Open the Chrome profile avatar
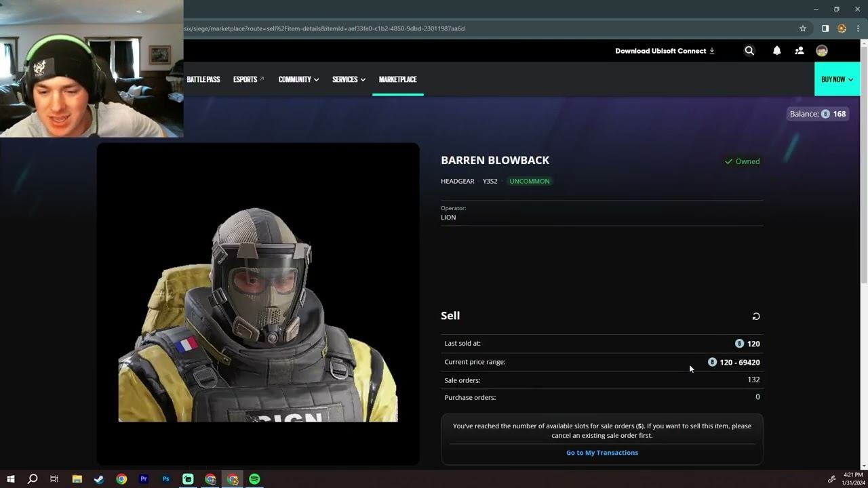The image size is (868, 488). pyautogui.click(x=842, y=28)
